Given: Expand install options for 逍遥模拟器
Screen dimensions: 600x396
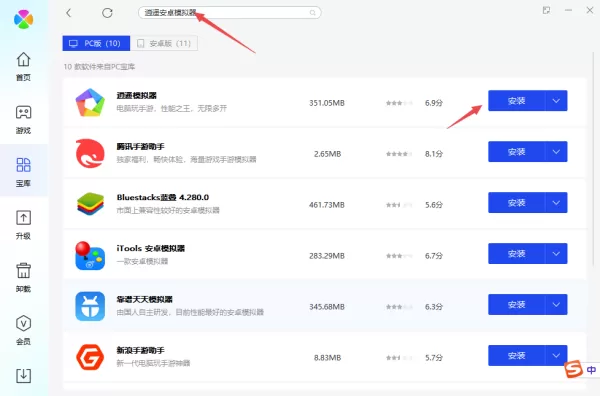Looking at the screenshot, I should (x=556, y=101).
